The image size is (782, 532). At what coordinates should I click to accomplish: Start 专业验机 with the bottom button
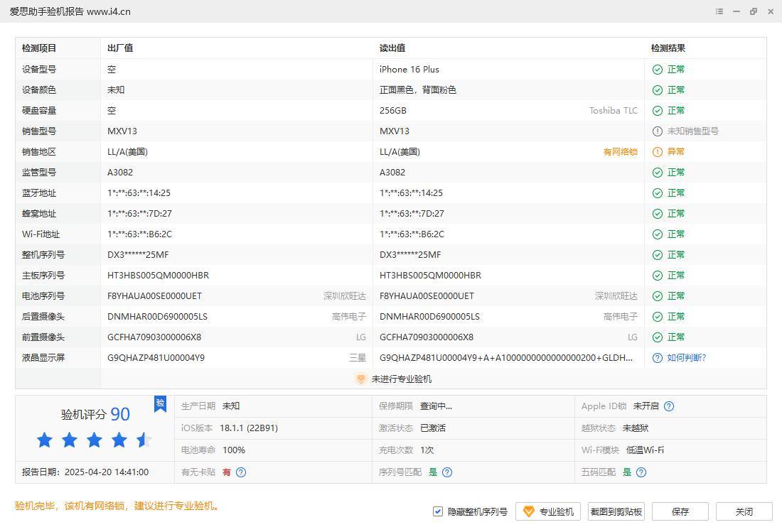[x=548, y=511]
